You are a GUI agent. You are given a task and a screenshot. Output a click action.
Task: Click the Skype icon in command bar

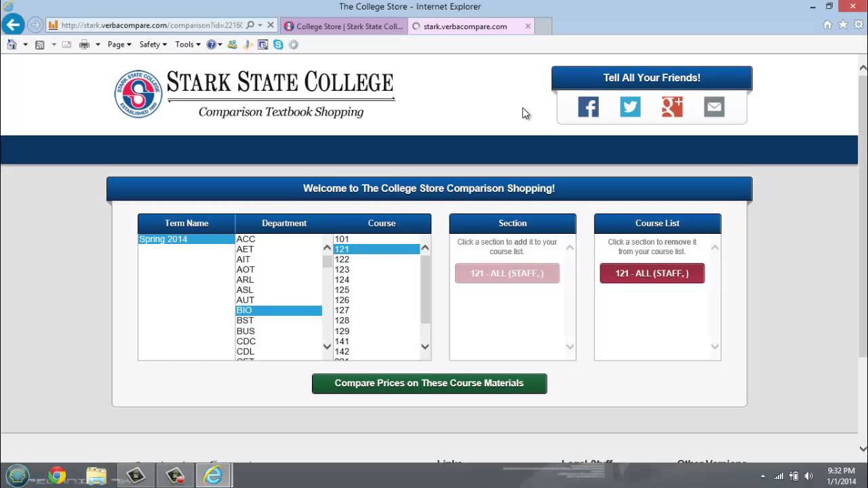tap(278, 45)
